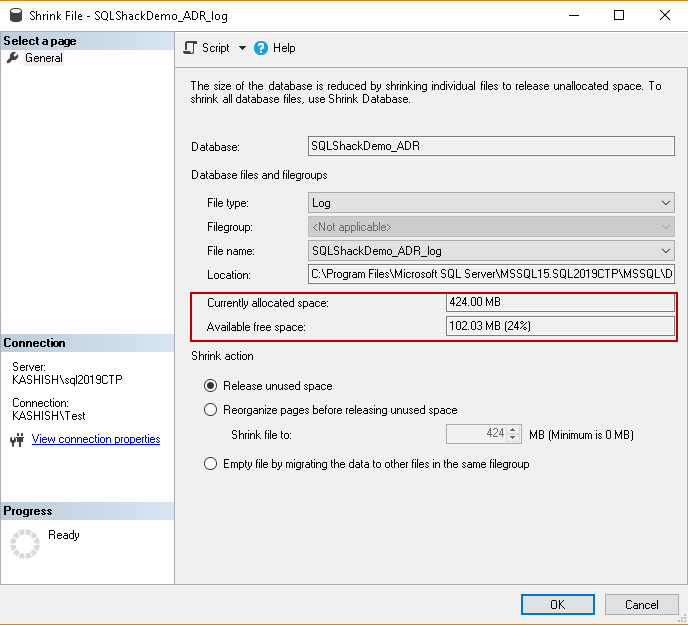Viewport: 688px width, 625px height.
Task: Click the Script toolbar icon
Action: (x=190, y=48)
